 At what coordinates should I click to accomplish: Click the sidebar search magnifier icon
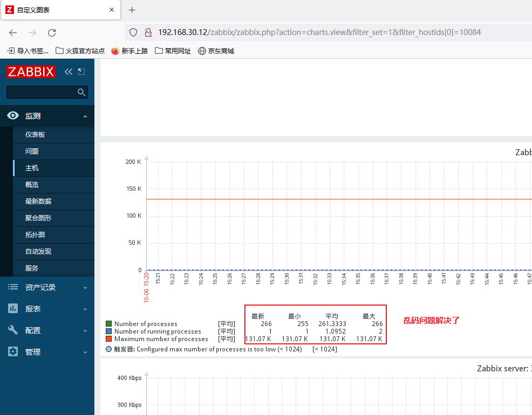tap(81, 92)
